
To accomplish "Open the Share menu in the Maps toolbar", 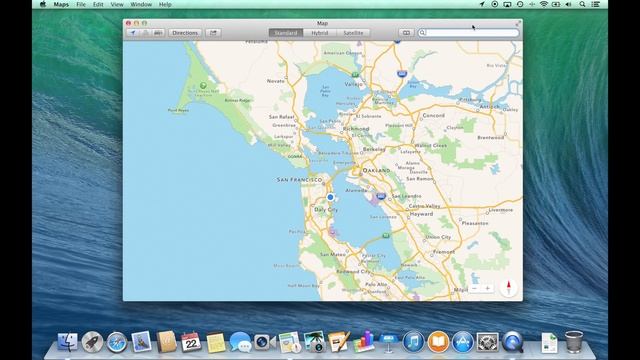I will tap(213, 33).
